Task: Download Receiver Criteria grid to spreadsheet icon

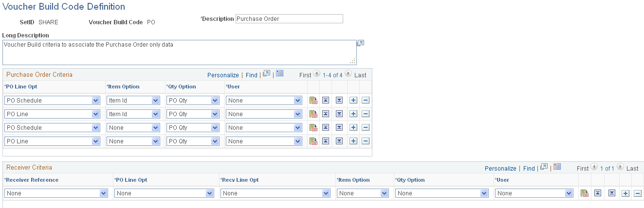Action: [557, 167]
